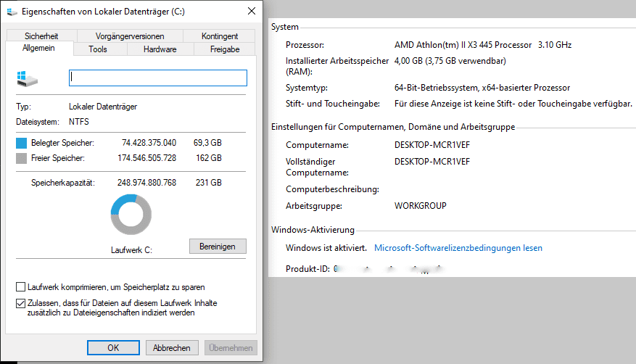
Task: Open the Hardware tab
Action: pos(160,49)
